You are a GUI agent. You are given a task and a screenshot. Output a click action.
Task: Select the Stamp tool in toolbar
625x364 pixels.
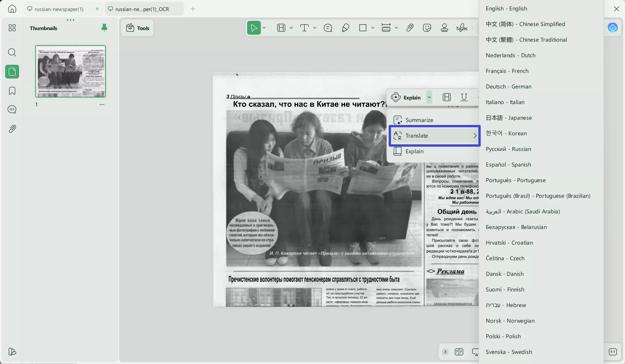click(444, 28)
